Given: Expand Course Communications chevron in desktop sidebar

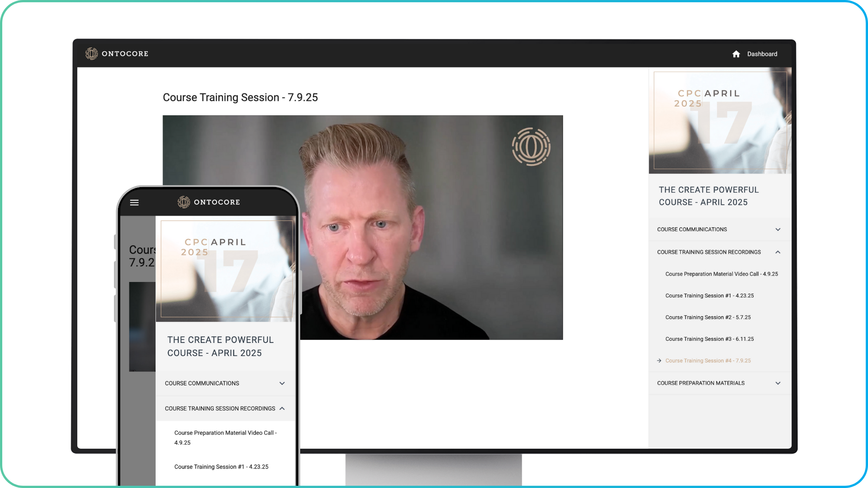Looking at the screenshot, I should tap(778, 230).
